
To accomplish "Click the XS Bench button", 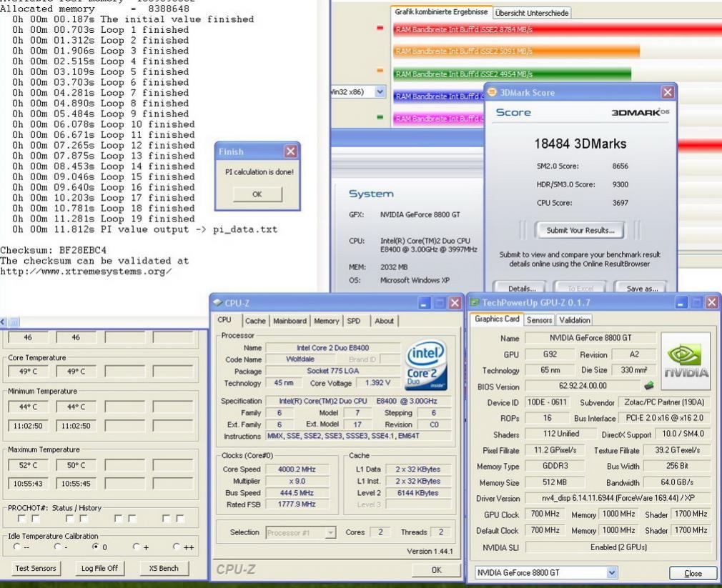I will (164, 568).
